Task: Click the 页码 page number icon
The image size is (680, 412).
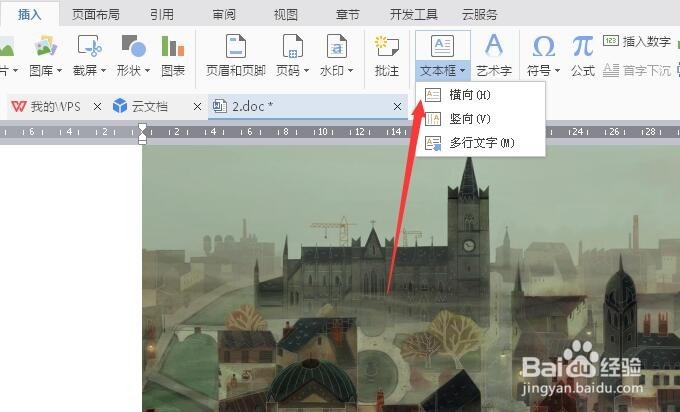Action: [293, 46]
